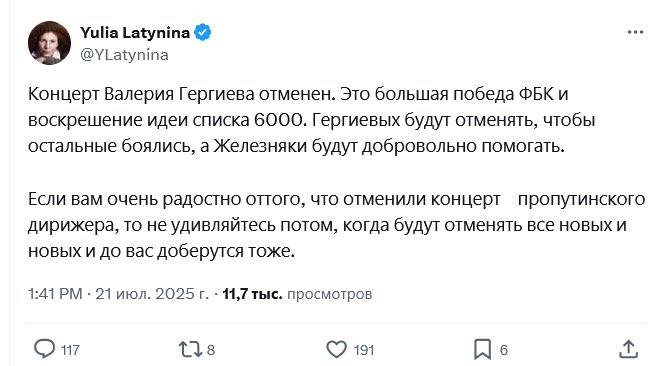This screenshot has height=366, width=652.
Task: Click the Yulia Latynina display name
Action: pos(135,32)
